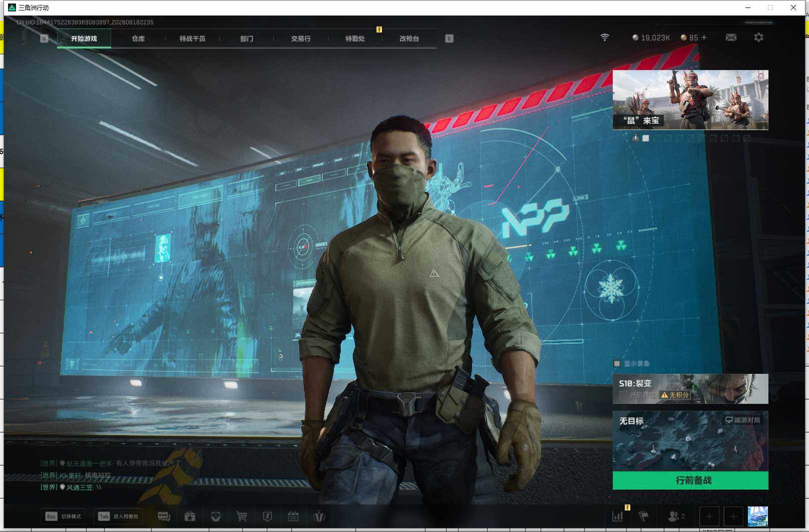Click the Tab 进入特勤处 button
The width and height of the screenshot is (809, 532).
click(118, 516)
